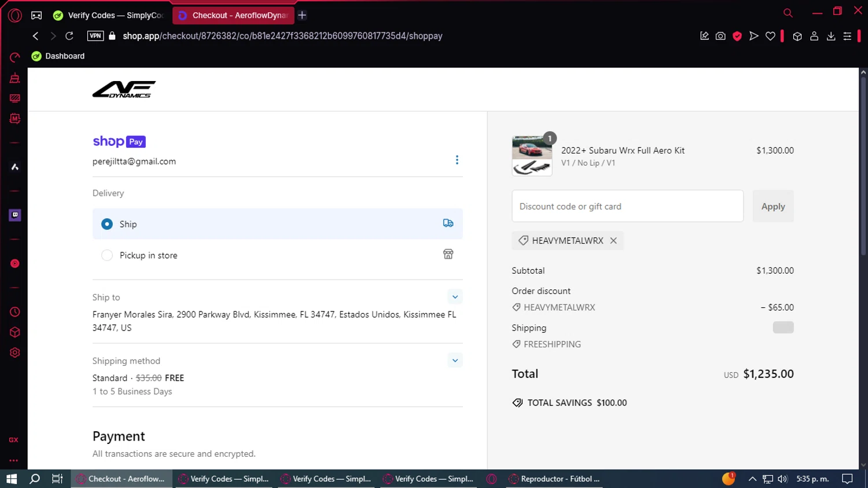Open the Windows Start menu
This screenshot has height=488, width=868.
12,479
